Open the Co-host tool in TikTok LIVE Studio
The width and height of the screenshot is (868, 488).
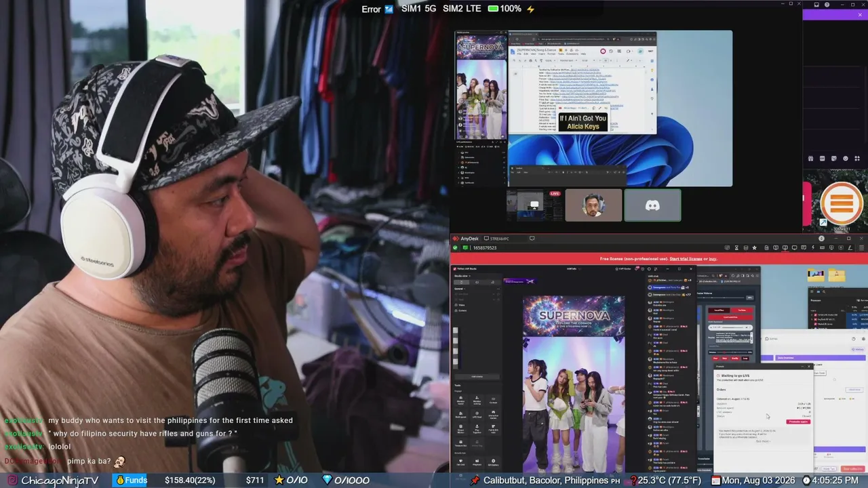pyautogui.click(x=494, y=399)
